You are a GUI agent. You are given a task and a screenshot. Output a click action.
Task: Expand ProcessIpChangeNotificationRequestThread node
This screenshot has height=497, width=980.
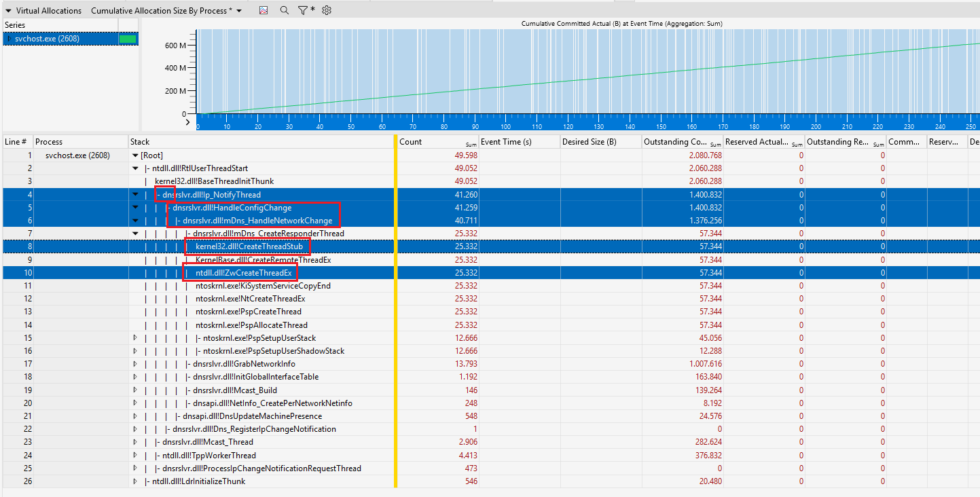(x=135, y=468)
